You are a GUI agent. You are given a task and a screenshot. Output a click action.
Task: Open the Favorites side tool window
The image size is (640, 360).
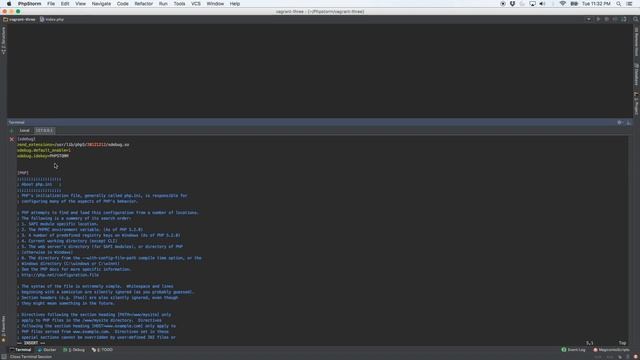[3, 329]
